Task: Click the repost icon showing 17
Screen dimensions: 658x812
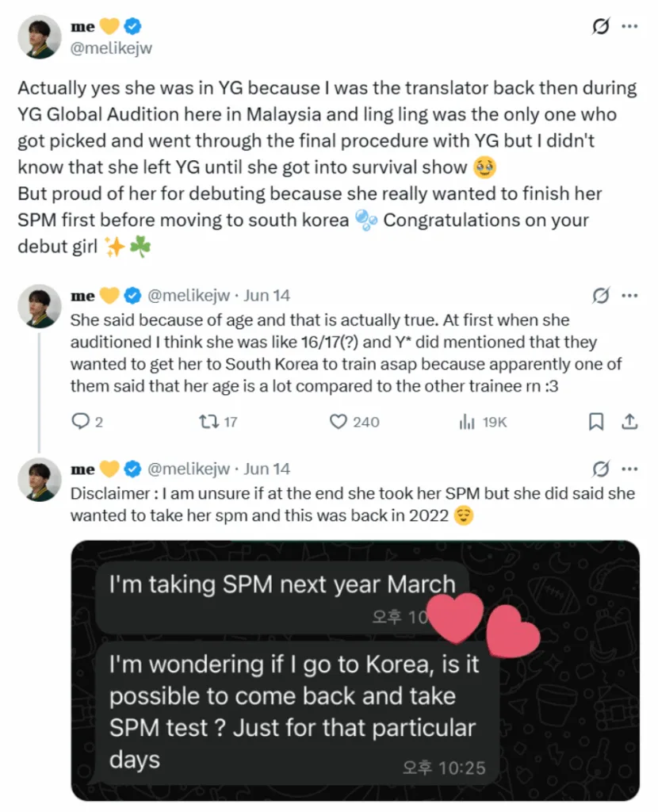Action: pos(210,422)
